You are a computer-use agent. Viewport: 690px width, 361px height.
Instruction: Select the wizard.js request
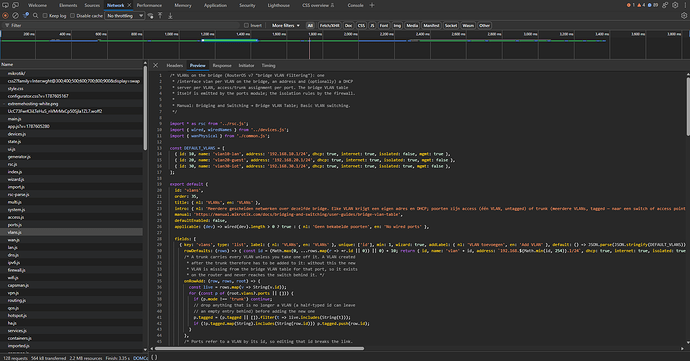tap(71, 179)
